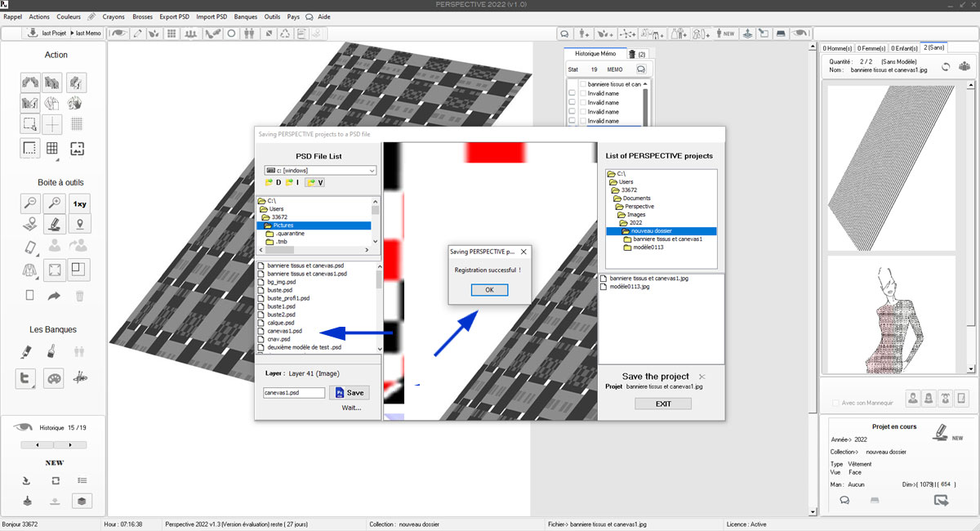Image resolution: width=980 pixels, height=531 pixels.
Task: Click OK in the registration dialog
Action: pos(489,290)
